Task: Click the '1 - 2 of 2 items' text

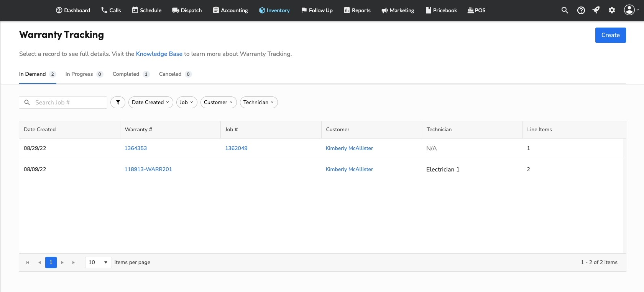Action: tap(599, 263)
